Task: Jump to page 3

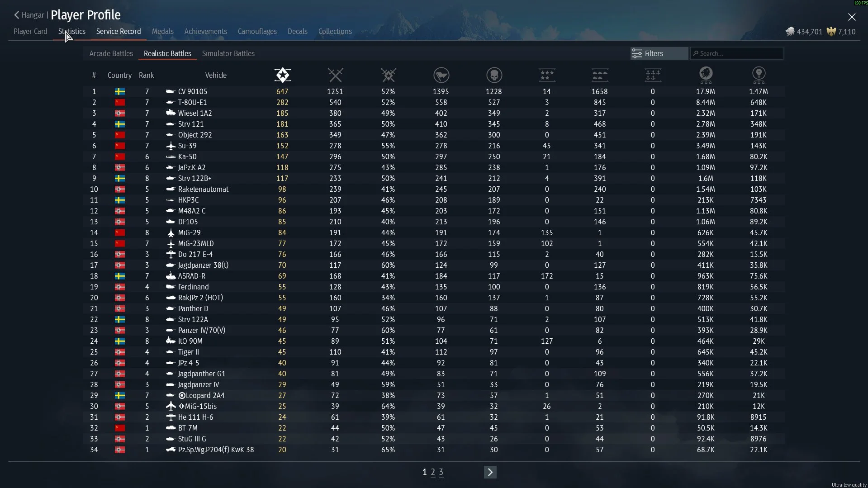Action: [441, 472]
